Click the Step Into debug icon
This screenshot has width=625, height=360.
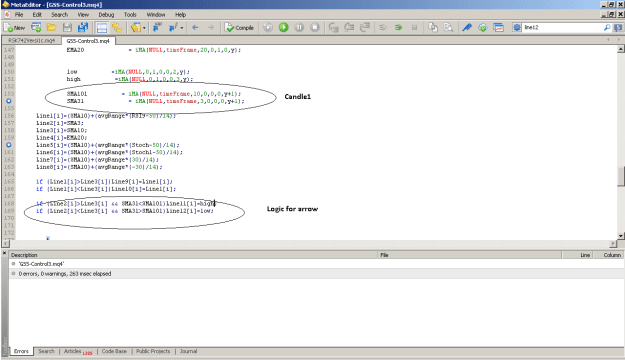[334, 28]
